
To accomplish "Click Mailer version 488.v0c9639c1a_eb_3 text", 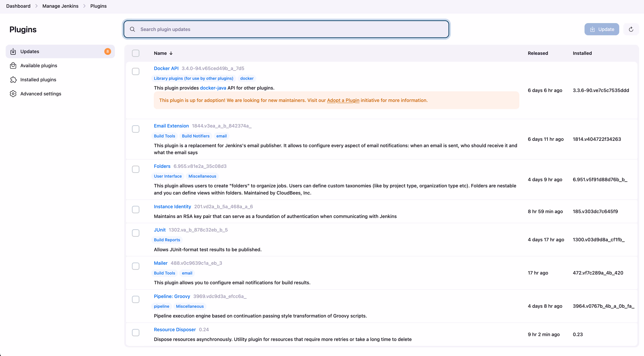I will tap(196, 263).
